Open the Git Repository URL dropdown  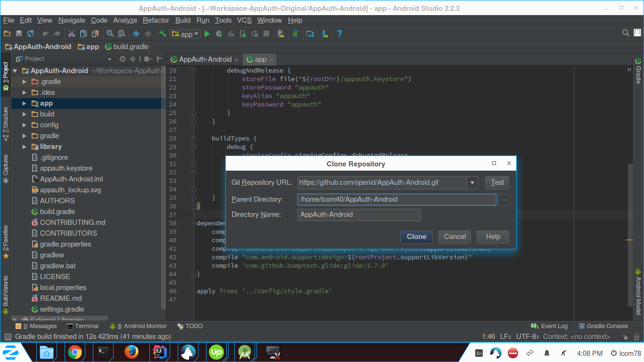coord(472,182)
